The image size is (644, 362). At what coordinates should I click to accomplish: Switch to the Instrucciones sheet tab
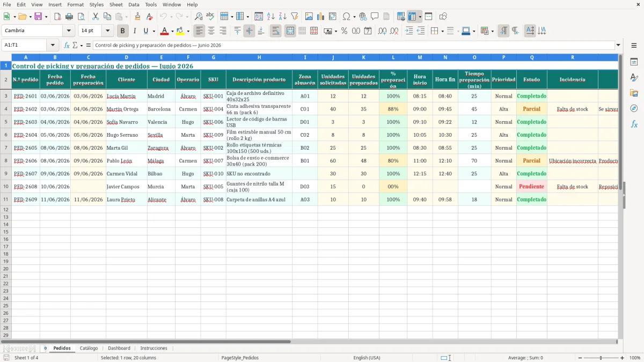[154, 348]
